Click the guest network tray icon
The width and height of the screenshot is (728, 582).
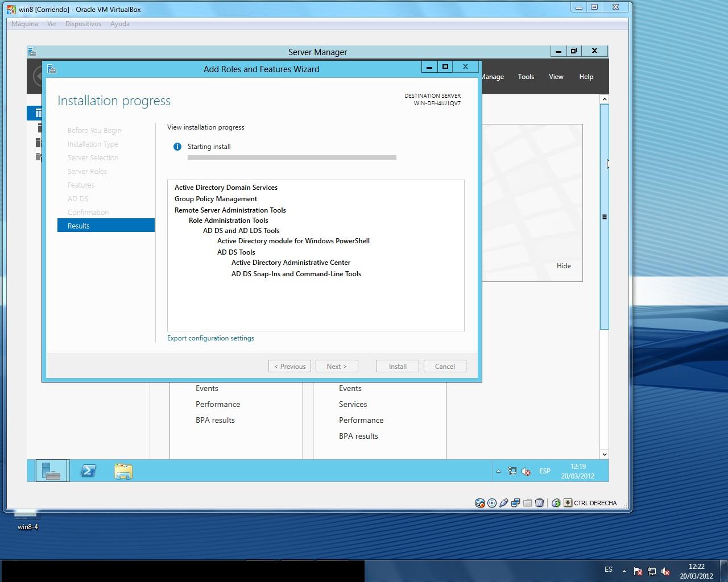click(x=512, y=471)
